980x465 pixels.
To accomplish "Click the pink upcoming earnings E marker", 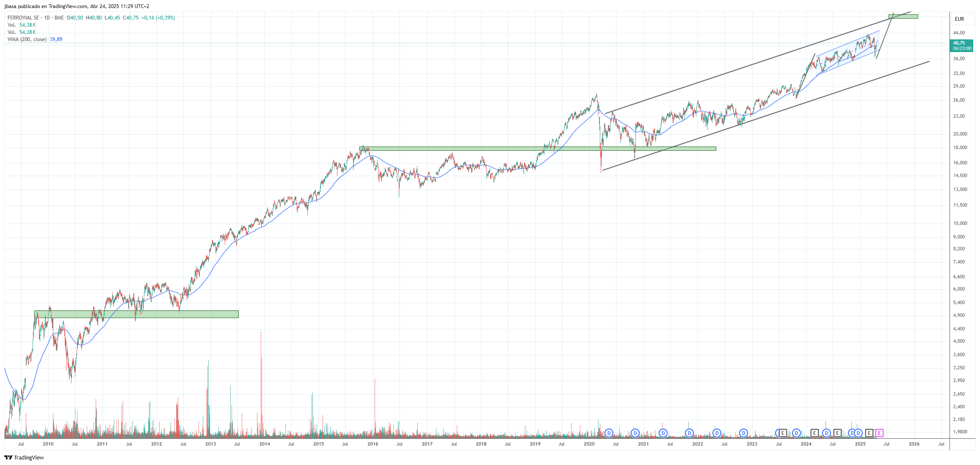I will [879, 433].
